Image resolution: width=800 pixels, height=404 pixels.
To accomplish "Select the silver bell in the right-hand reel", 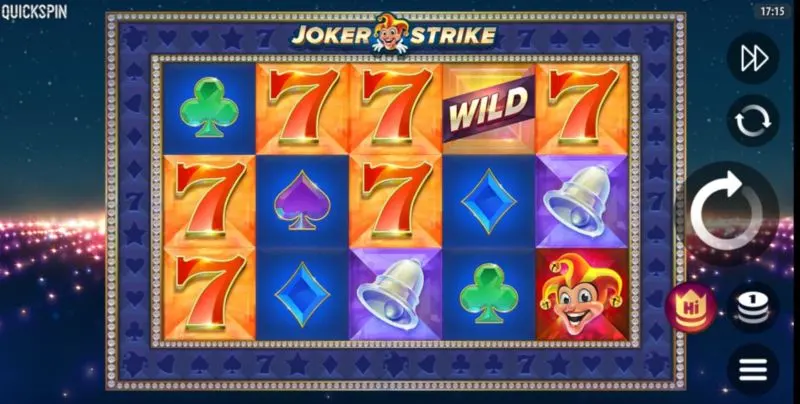I will click(582, 201).
